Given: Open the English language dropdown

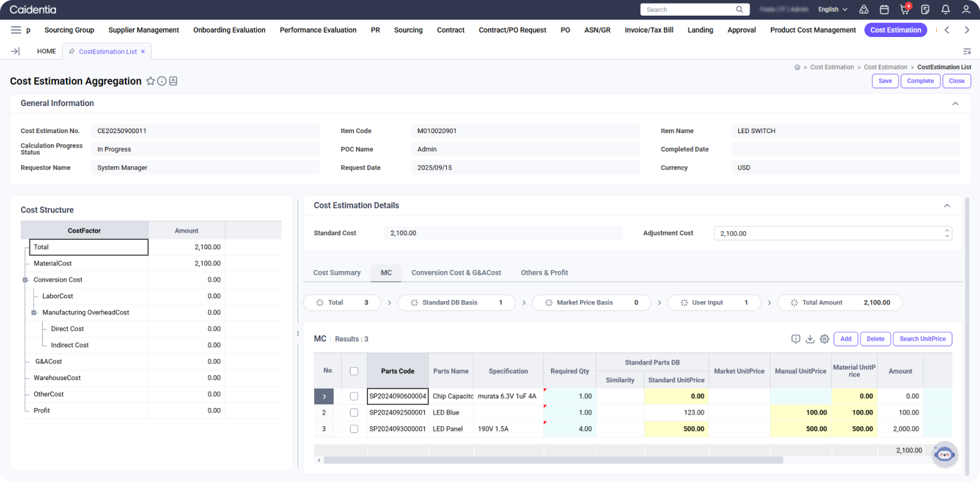Looking at the screenshot, I should coord(832,9).
